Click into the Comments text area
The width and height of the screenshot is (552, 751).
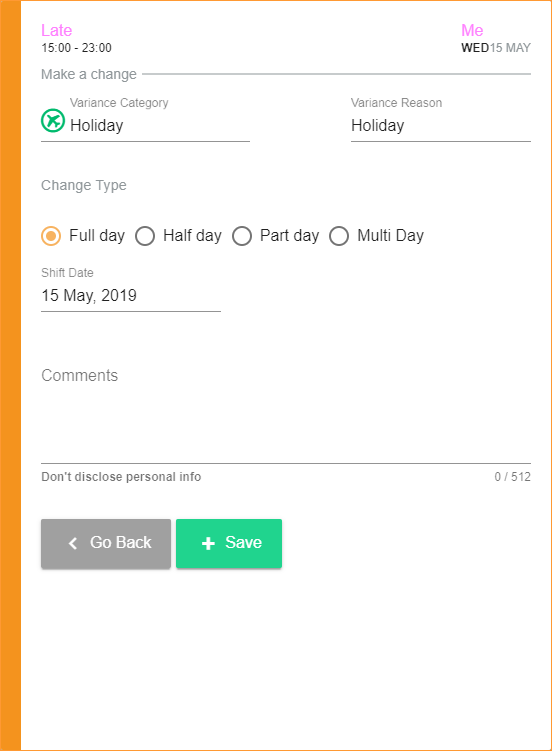tap(286, 415)
